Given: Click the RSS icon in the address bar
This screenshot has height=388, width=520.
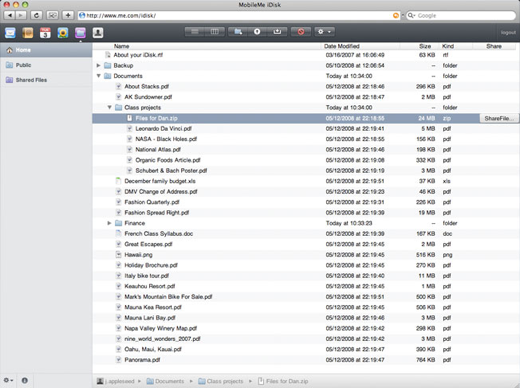Looking at the screenshot, I should click(x=396, y=15).
